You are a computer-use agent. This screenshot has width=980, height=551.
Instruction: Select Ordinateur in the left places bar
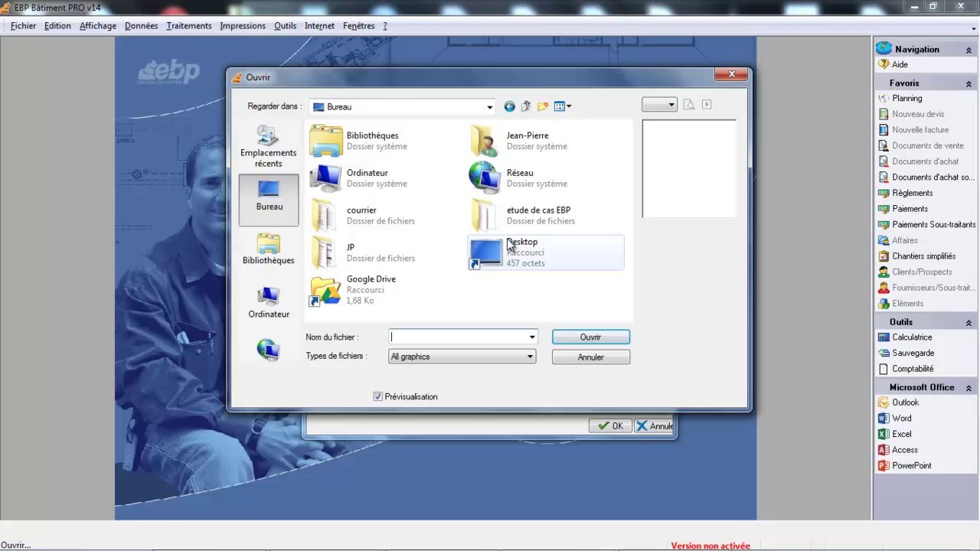pyautogui.click(x=269, y=302)
